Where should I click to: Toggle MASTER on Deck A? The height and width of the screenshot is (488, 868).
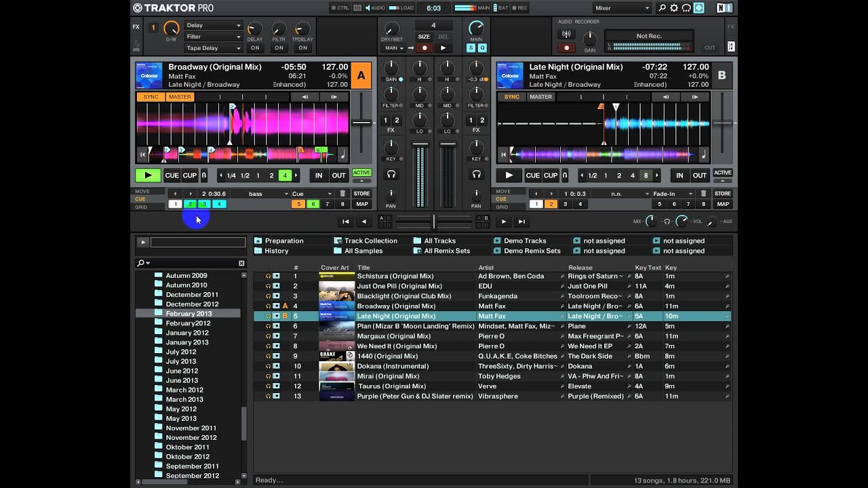coord(180,97)
